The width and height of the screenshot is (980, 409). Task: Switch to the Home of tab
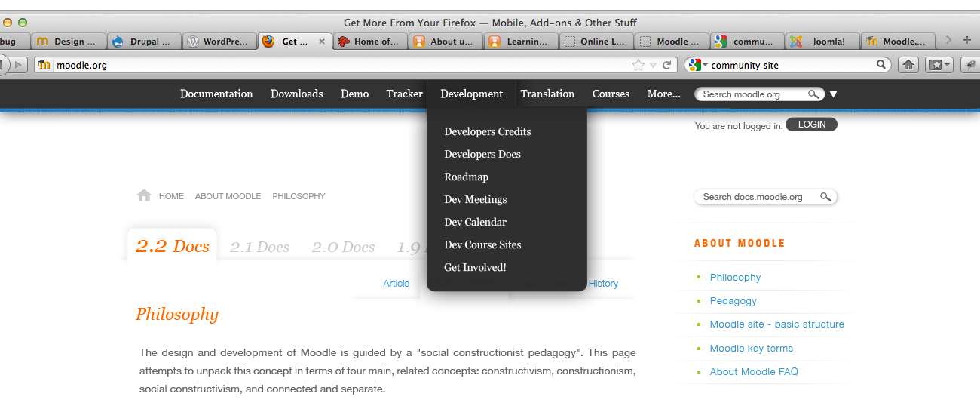(370, 42)
